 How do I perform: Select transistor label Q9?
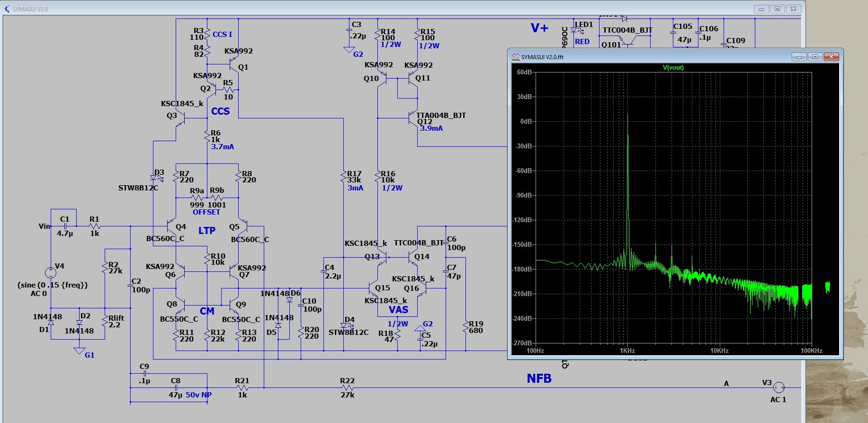tap(241, 305)
